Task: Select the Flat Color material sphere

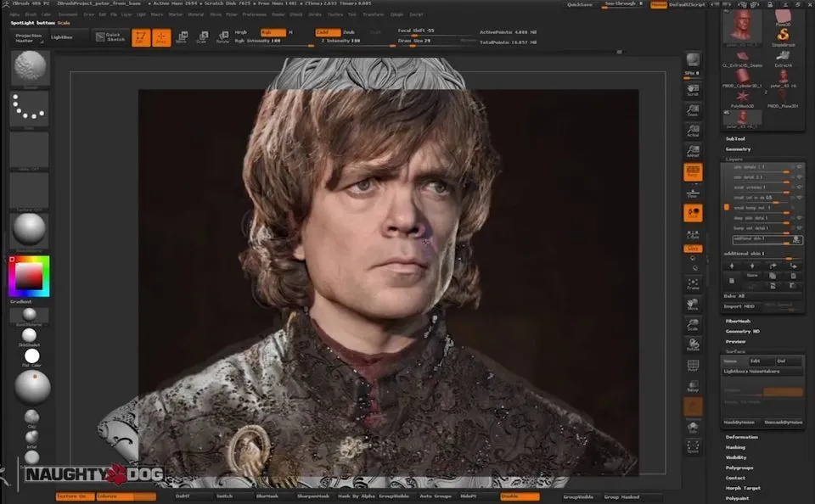Action: point(31,356)
